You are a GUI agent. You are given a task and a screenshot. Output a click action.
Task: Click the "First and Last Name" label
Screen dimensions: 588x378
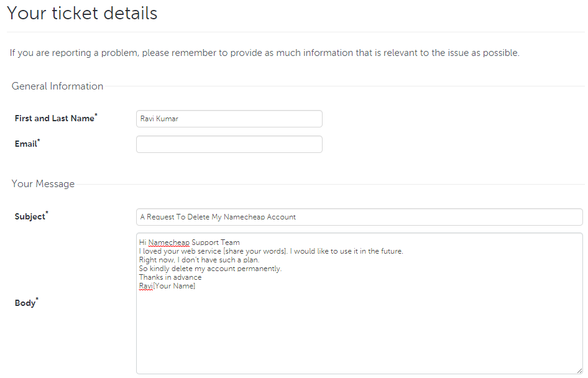[55, 118]
